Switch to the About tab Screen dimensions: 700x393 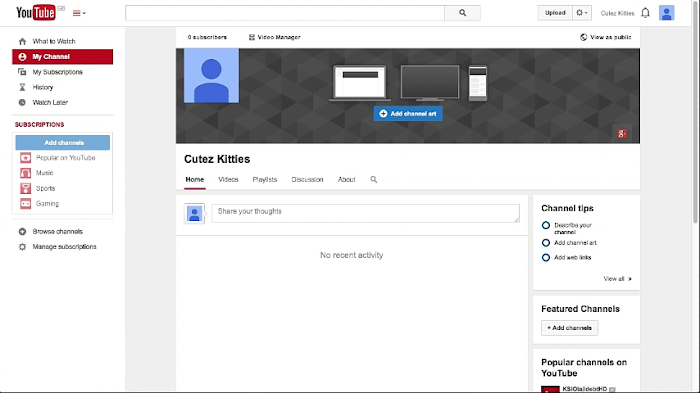tap(346, 180)
